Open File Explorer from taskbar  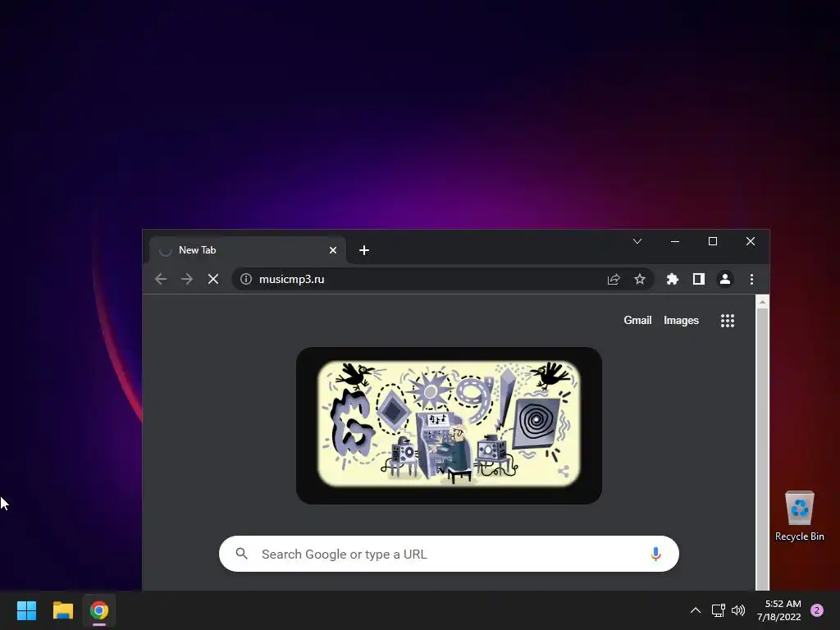(x=62, y=610)
